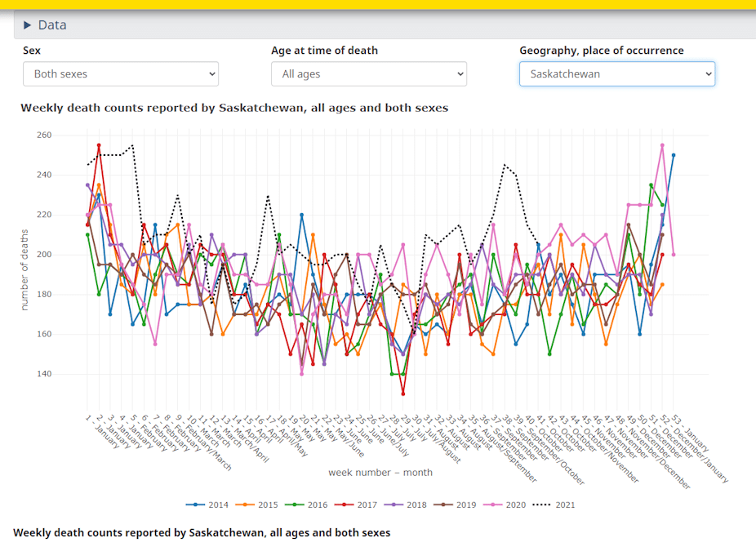
Task: Click the 'week number – month' axis title
Action: [380, 473]
